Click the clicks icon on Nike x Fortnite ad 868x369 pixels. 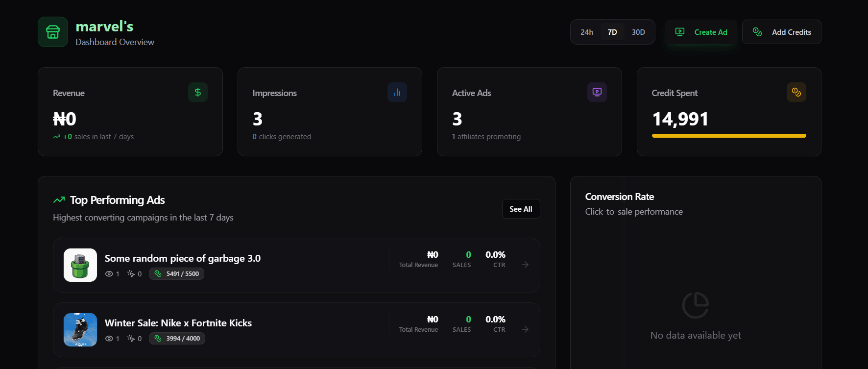[131, 339]
